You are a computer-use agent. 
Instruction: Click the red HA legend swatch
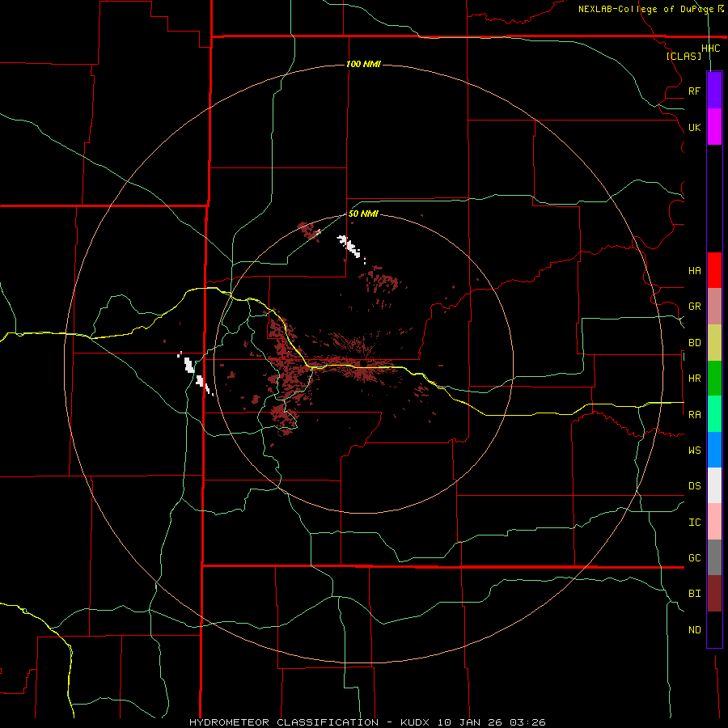(714, 270)
